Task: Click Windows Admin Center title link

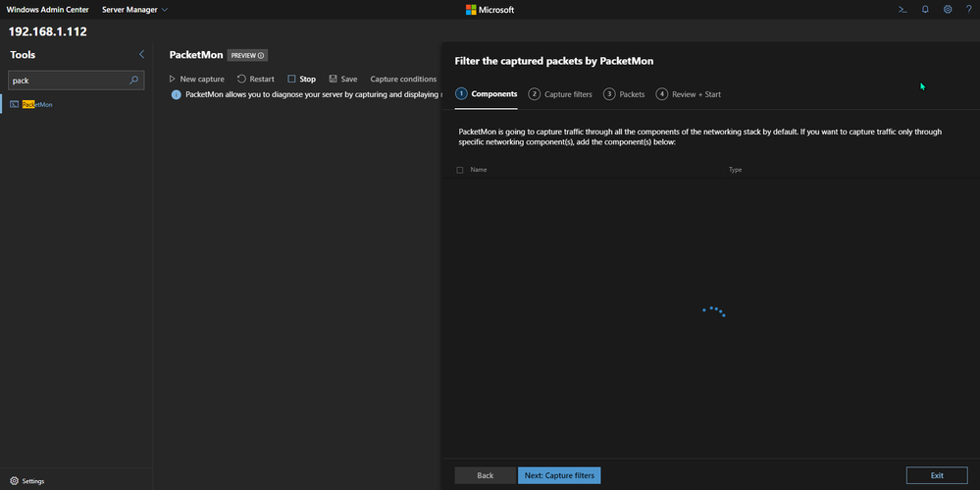Action: tap(47, 10)
